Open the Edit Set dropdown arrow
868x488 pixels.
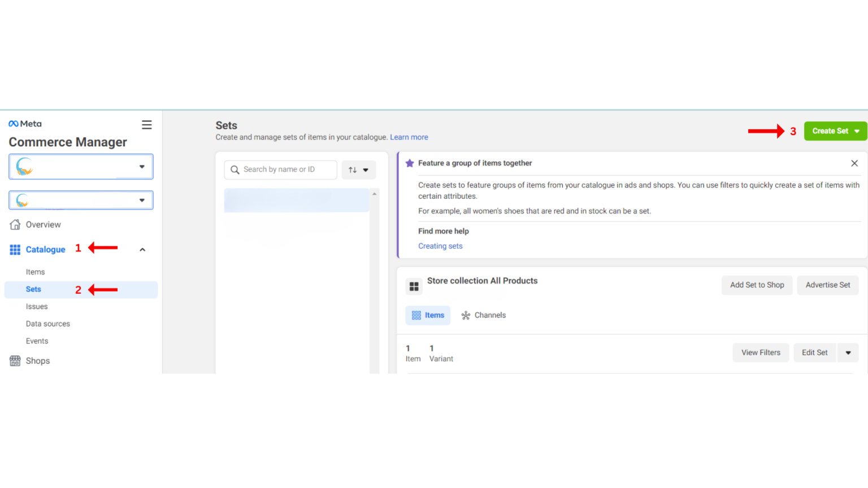tap(848, 352)
